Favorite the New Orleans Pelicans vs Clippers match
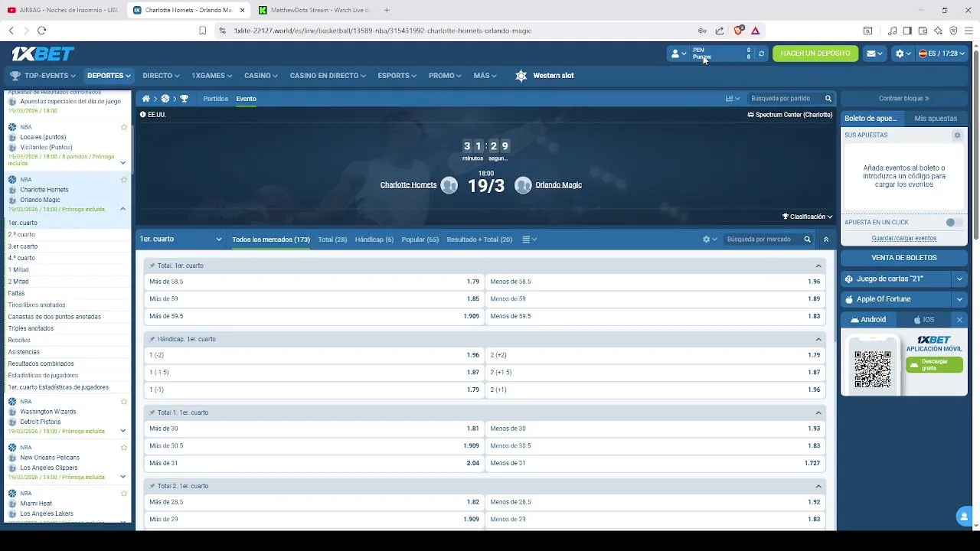 [x=124, y=448]
